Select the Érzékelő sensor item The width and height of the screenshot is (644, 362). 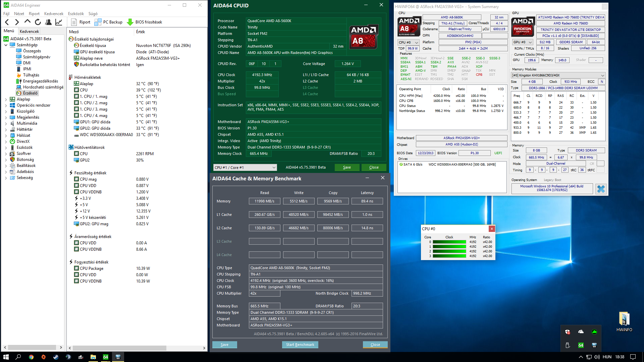point(30,93)
